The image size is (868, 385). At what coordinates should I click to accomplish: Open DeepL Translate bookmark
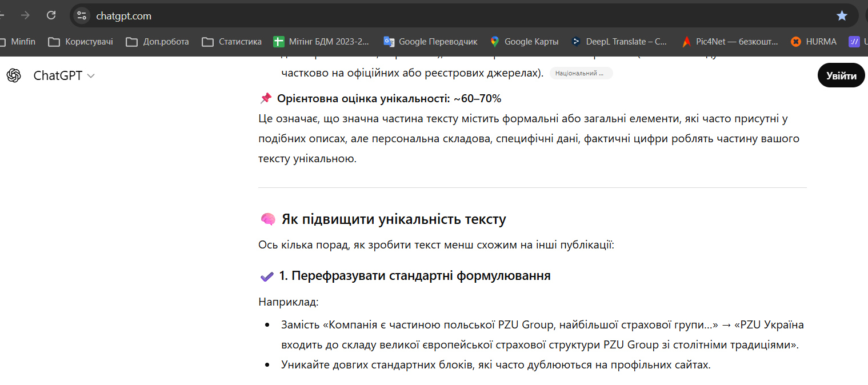click(x=619, y=41)
